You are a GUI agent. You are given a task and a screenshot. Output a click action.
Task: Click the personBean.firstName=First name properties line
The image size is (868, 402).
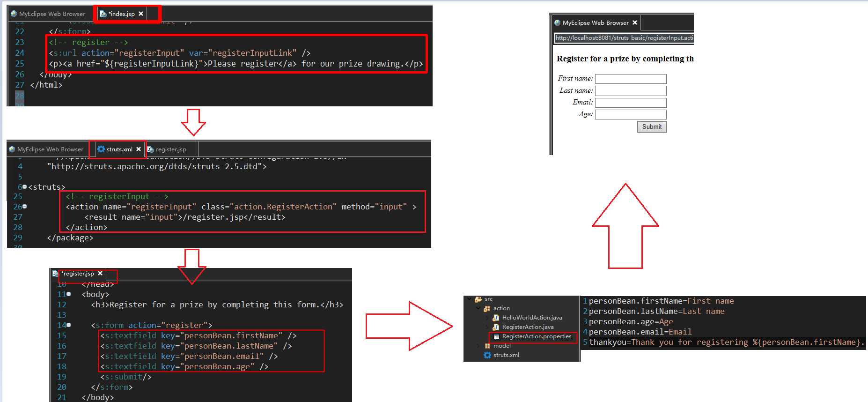click(661, 301)
